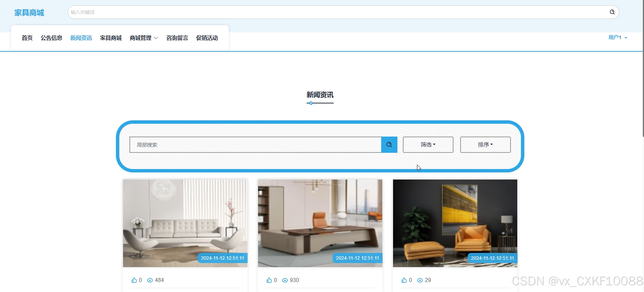The image size is (644, 292).
Task: Open the 公告信息 menu item
Action: pyautogui.click(x=51, y=38)
